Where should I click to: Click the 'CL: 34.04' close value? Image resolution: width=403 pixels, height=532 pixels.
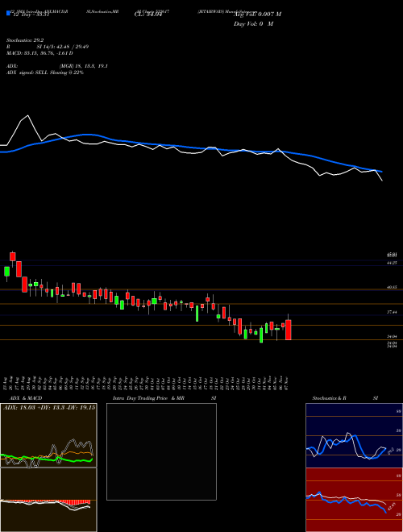pos(147,14)
